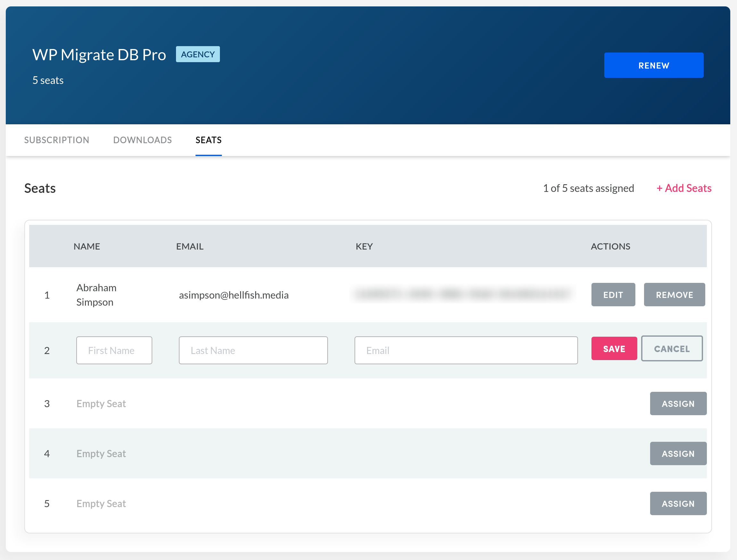Click SAVE for seat 2
This screenshot has height=560, width=737.
click(614, 348)
